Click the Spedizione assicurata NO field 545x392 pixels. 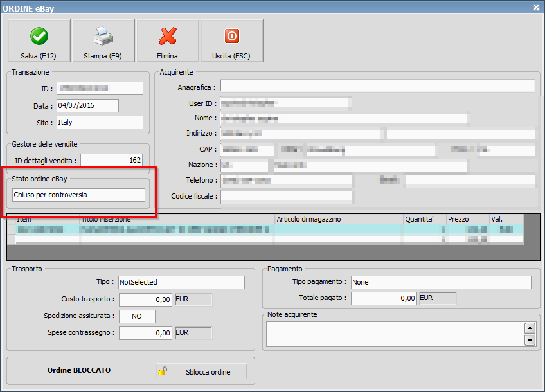tap(137, 316)
